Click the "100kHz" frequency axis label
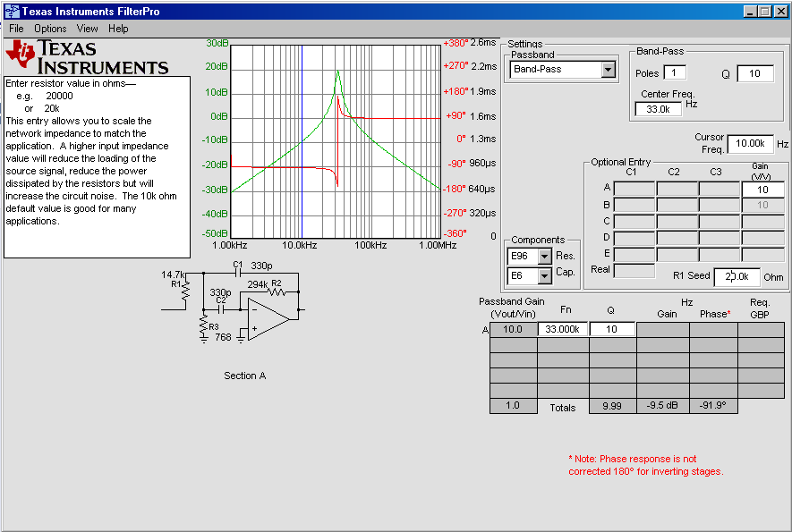Viewport: 792px width, 532px height. coord(370,245)
